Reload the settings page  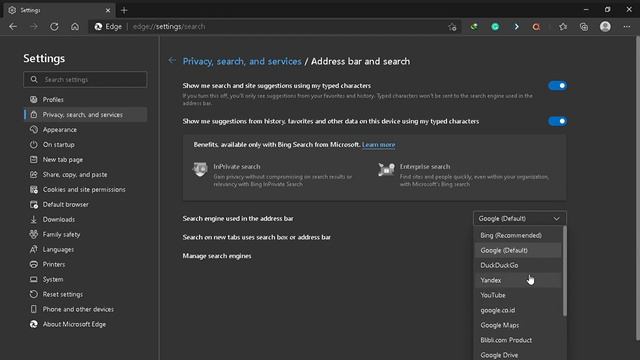(54, 27)
